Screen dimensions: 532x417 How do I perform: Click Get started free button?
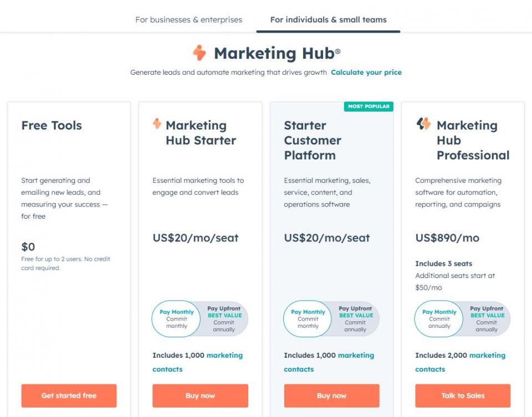click(69, 396)
